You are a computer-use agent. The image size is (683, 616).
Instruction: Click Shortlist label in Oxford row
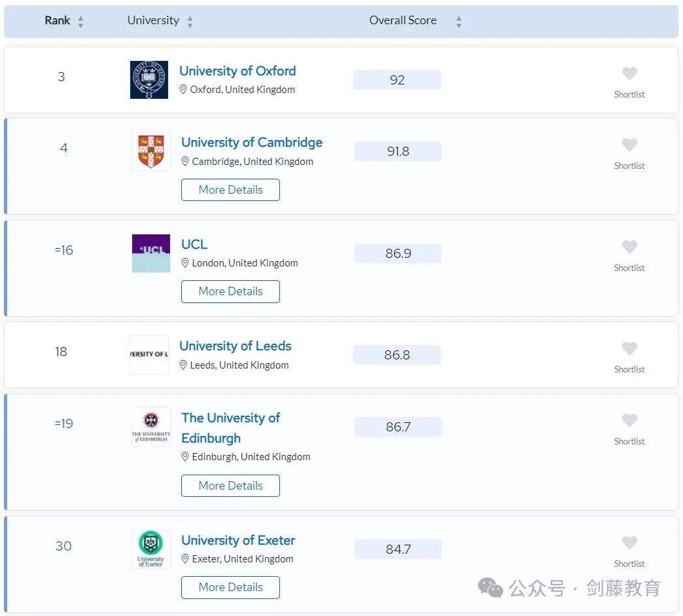click(629, 95)
